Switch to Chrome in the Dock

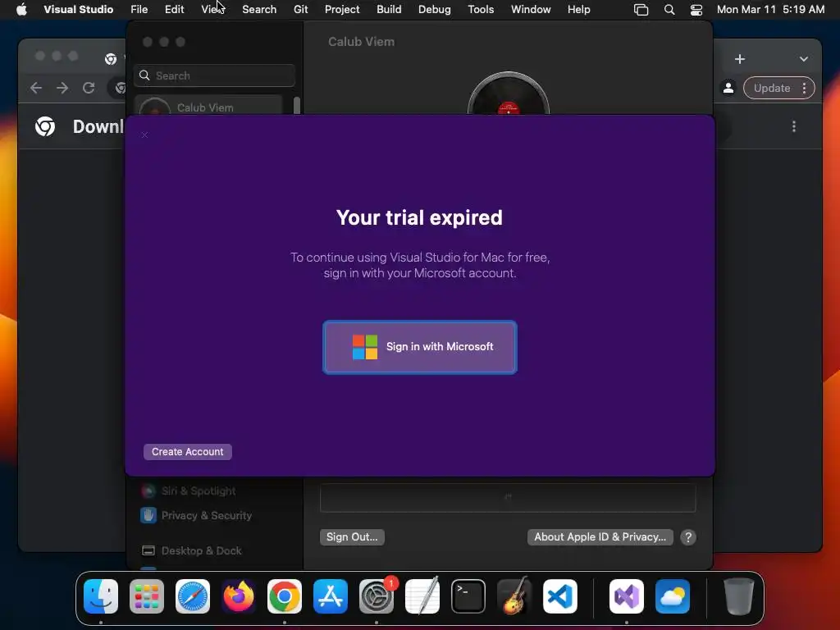[285, 596]
